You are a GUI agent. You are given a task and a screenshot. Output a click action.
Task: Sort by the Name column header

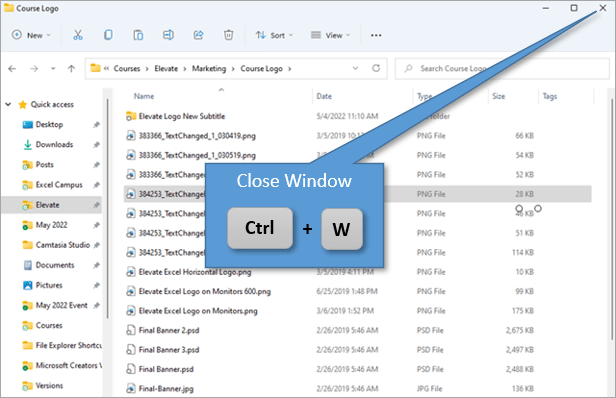point(144,96)
